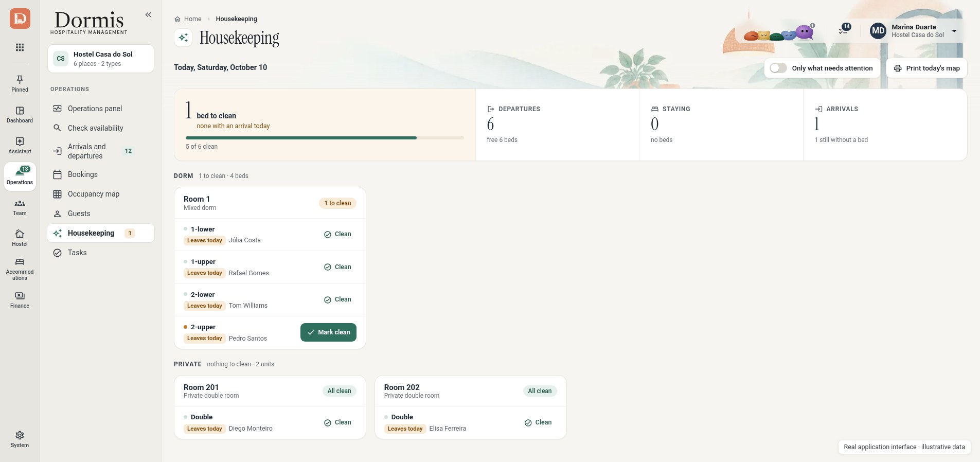Open Tasks in the sidebar

click(101, 253)
